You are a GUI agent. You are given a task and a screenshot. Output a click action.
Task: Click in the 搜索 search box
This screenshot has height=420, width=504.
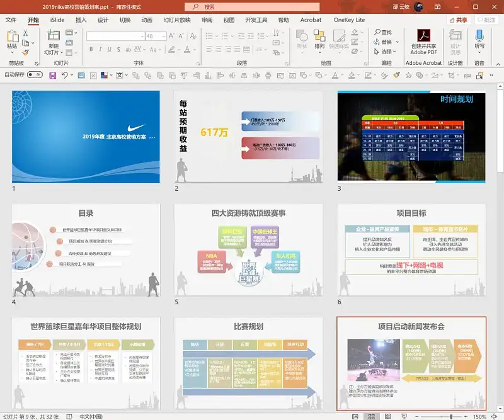point(252,7)
